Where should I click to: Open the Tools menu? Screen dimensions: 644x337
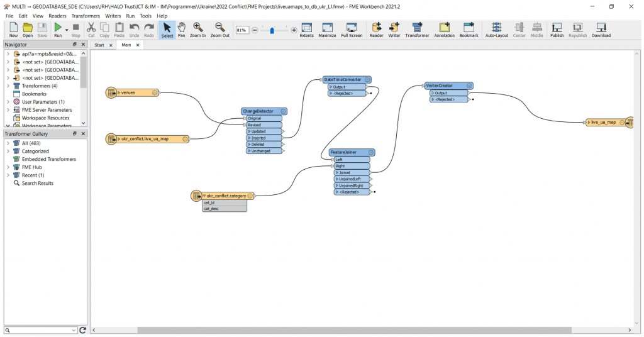145,16
